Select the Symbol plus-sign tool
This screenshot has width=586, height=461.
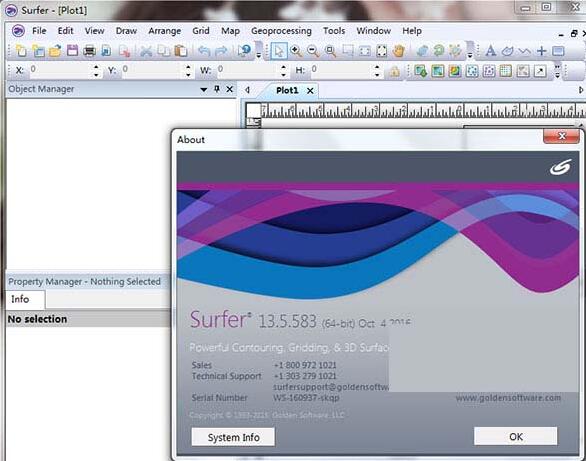point(542,51)
